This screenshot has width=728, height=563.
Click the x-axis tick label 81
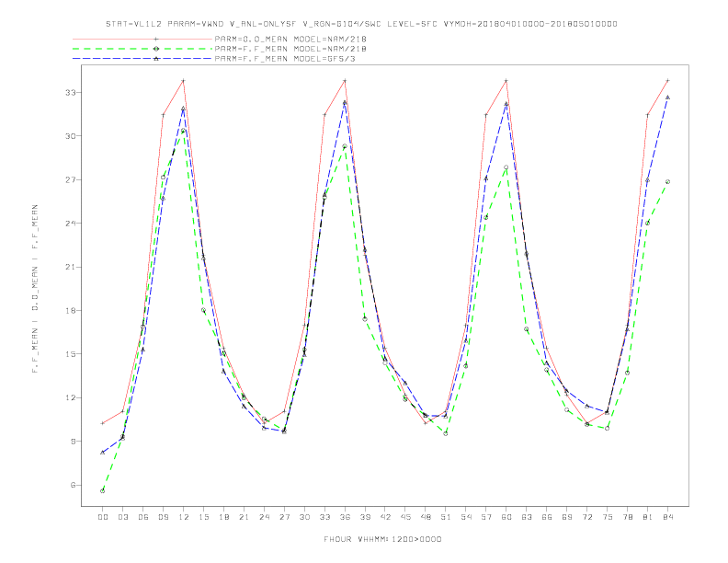click(x=648, y=517)
